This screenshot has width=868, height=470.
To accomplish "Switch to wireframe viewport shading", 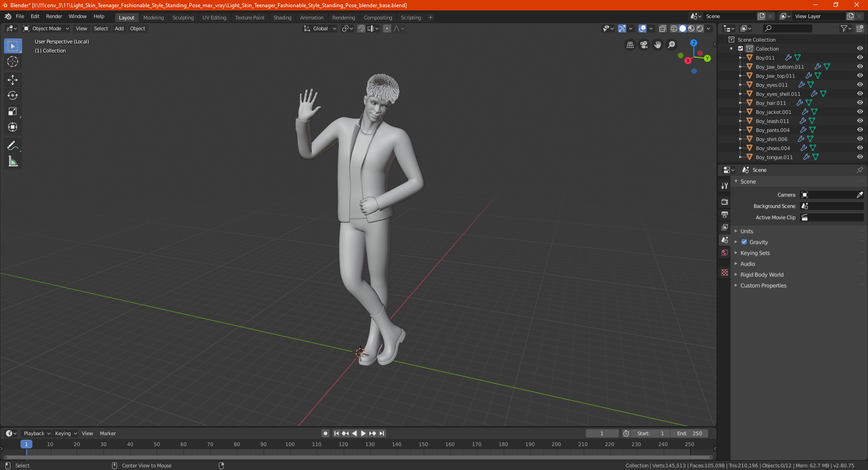I will point(674,28).
